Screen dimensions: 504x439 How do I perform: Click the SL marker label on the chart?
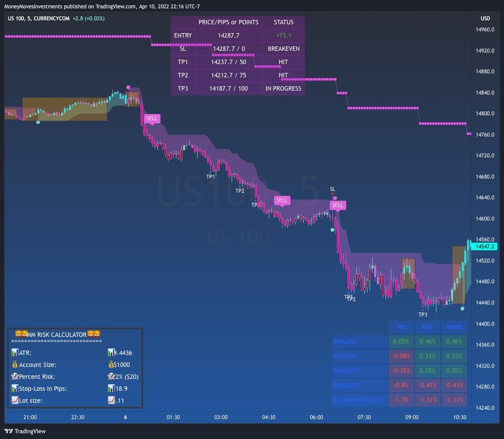tap(332, 189)
